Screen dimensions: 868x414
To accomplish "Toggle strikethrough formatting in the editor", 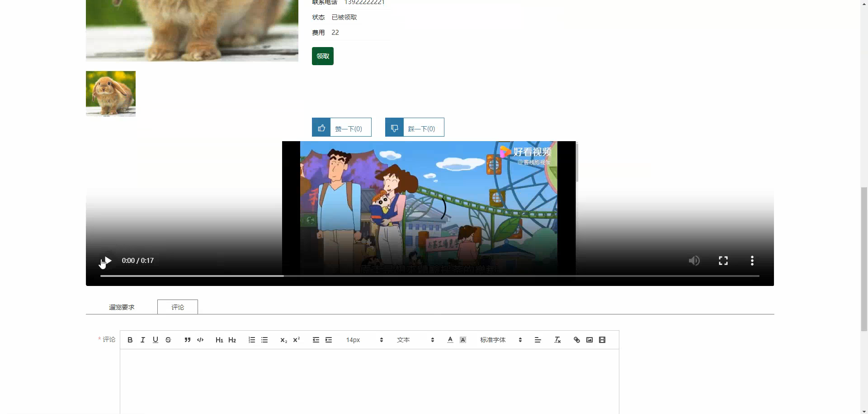I will (x=168, y=340).
